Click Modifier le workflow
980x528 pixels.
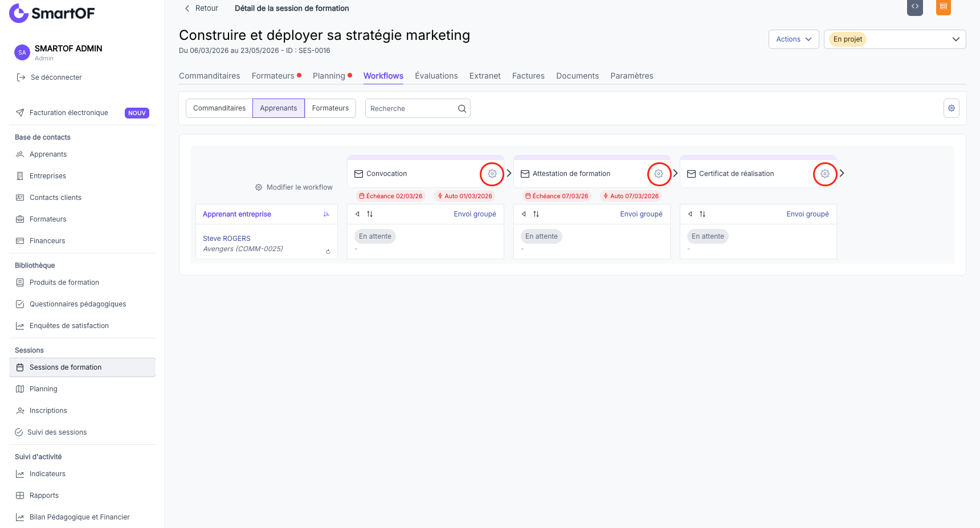click(294, 187)
